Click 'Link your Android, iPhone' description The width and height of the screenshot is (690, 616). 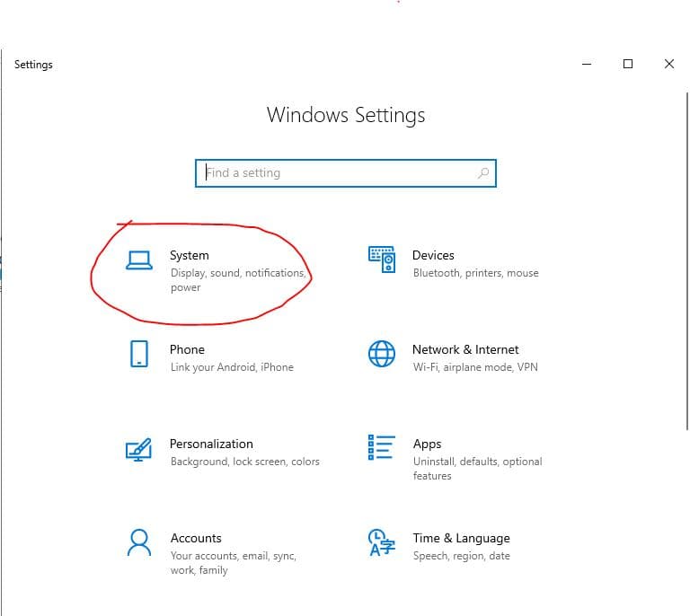232,367
